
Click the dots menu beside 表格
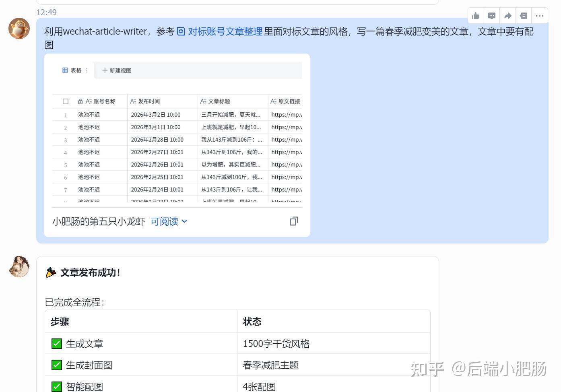click(x=87, y=70)
